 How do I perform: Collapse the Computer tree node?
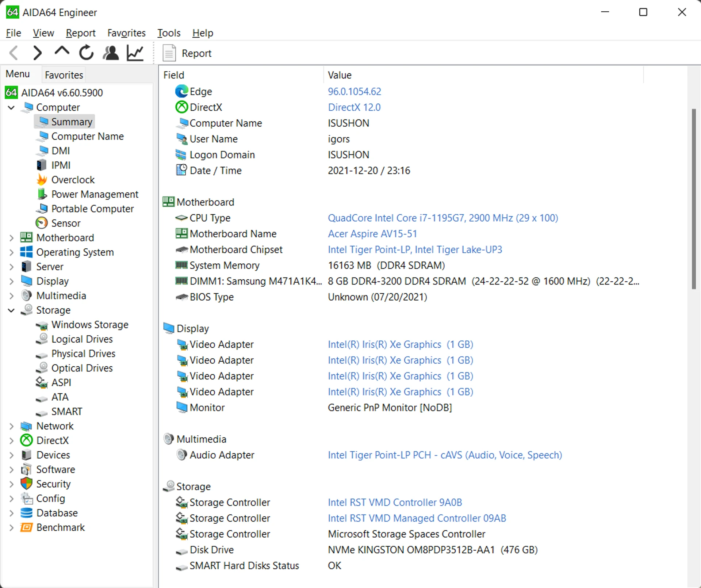click(x=11, y=107)
